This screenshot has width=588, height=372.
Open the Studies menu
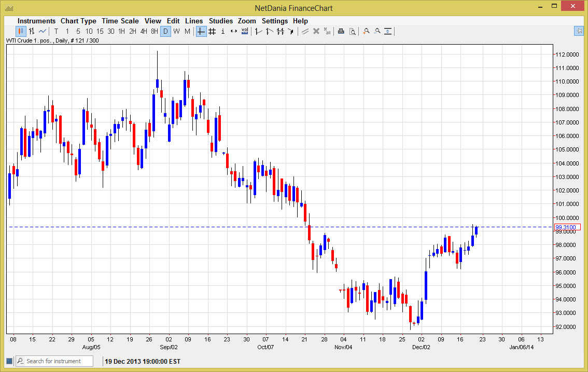(x=221, y=21)
